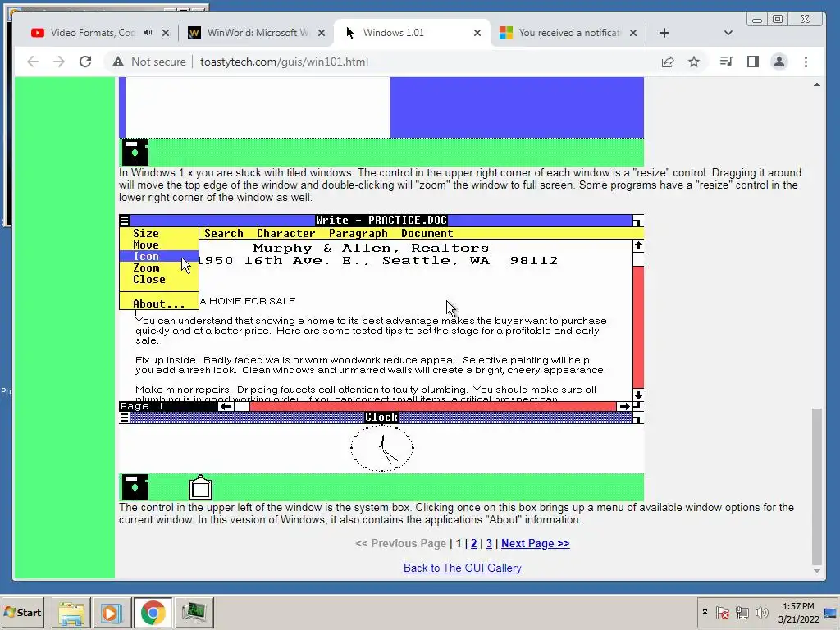The image size is (840, 630).
Task: Open the Chrome profile avatar
Action: [779, 62]
